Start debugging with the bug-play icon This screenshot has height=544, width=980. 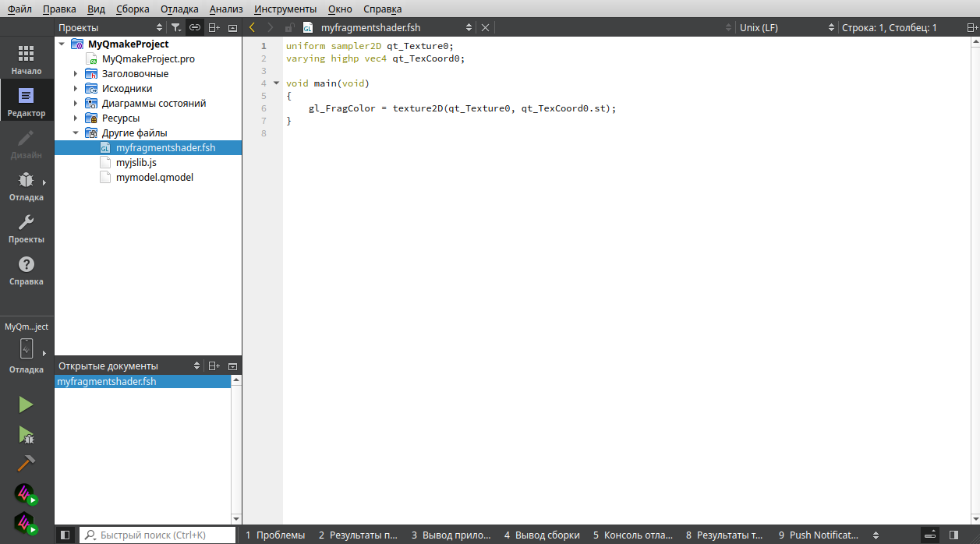click(26, 434)
